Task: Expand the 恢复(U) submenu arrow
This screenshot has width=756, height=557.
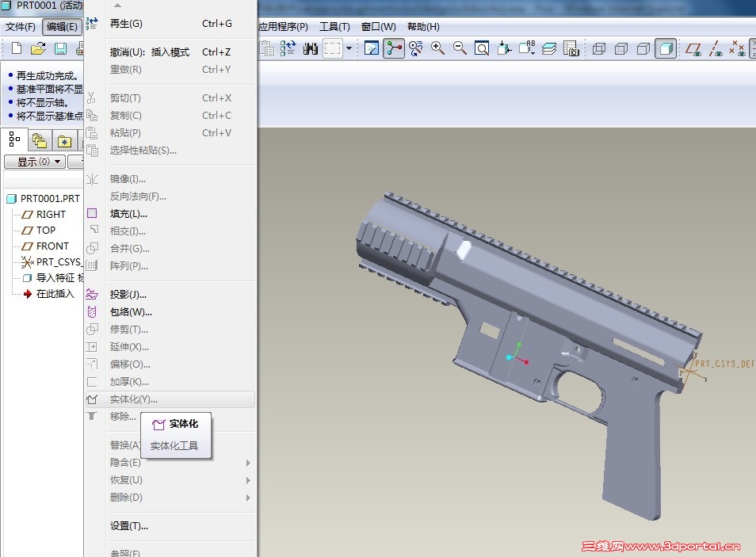Action: pos(248,480)
